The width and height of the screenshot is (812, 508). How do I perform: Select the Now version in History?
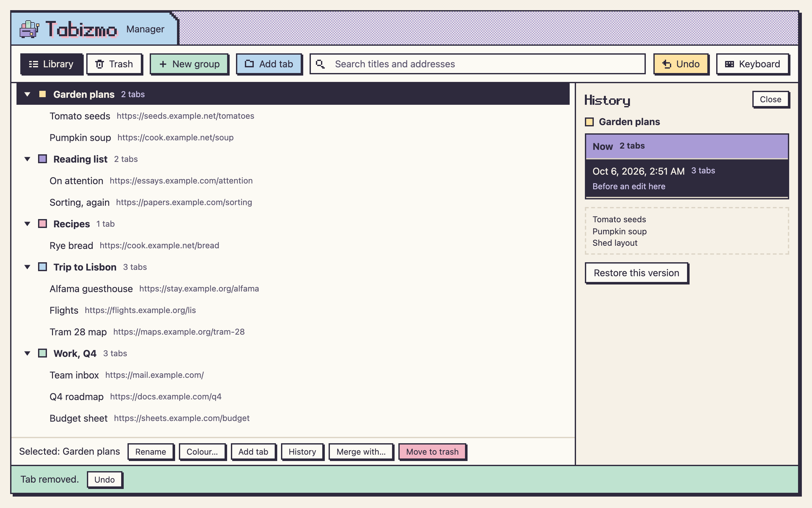click(687, 146)
